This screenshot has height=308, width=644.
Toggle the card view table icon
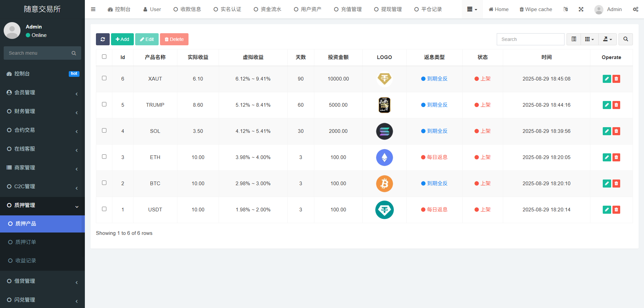[x=574, y=39]
